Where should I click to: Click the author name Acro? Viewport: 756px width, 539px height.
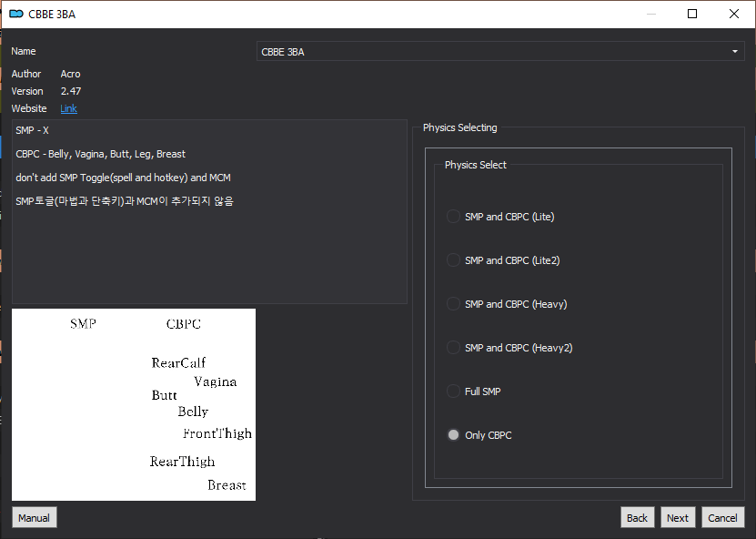pos(70,74)
